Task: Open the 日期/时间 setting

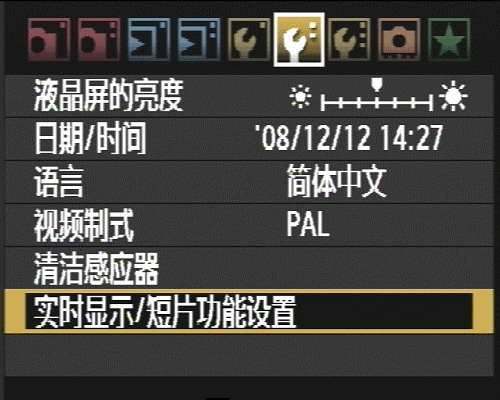Action: pyautogui.click(x=249, y=139)
